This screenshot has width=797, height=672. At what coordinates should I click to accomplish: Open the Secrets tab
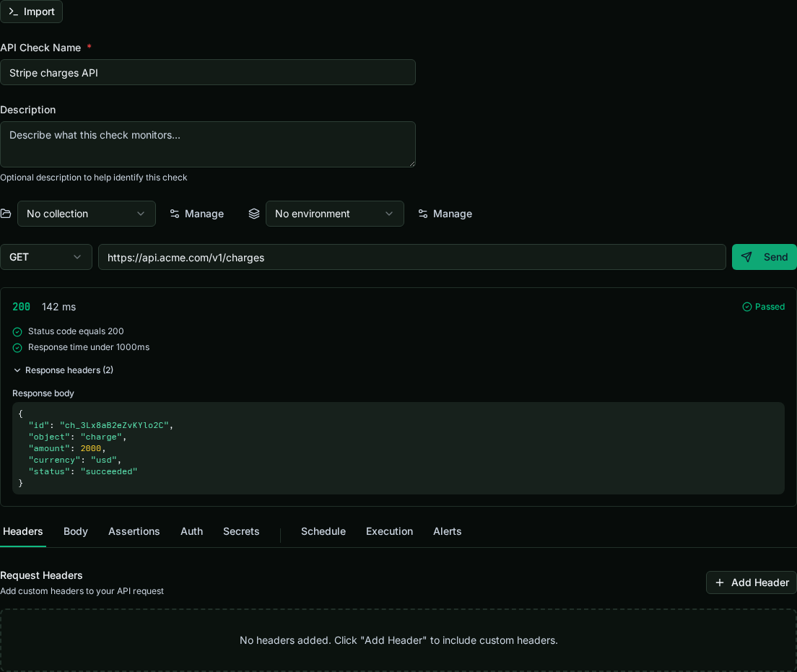tap(241, 531)
